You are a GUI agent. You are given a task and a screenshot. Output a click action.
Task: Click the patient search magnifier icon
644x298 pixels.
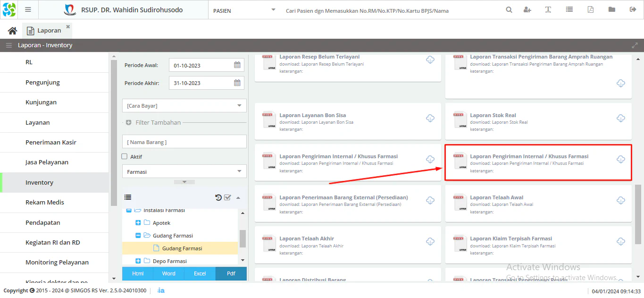(509, 10)
